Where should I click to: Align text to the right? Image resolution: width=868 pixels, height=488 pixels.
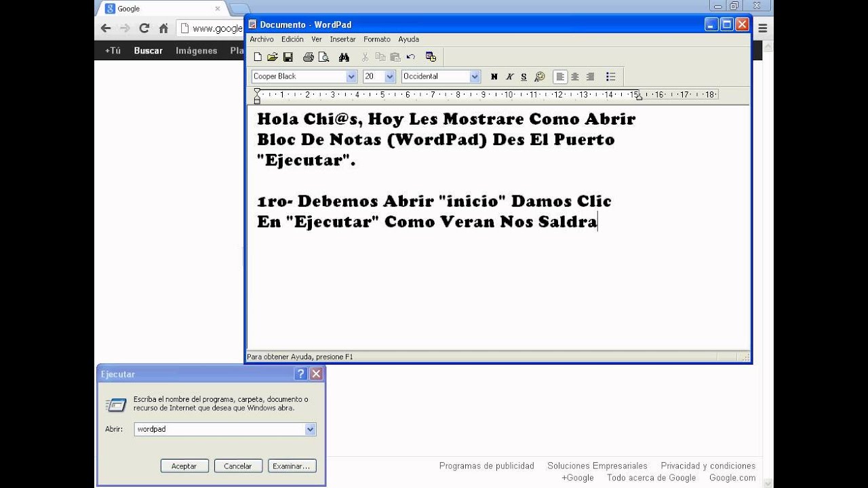click(590, 77)
